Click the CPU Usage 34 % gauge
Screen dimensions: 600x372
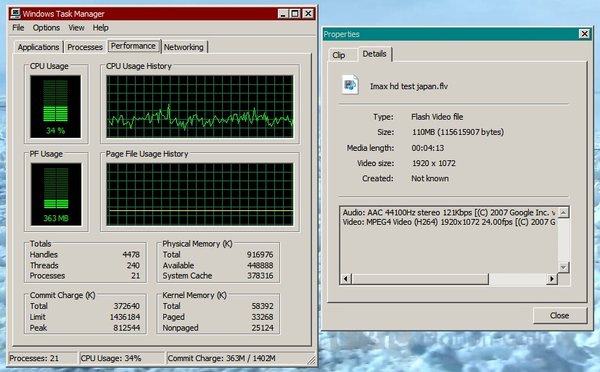point(55,106)
